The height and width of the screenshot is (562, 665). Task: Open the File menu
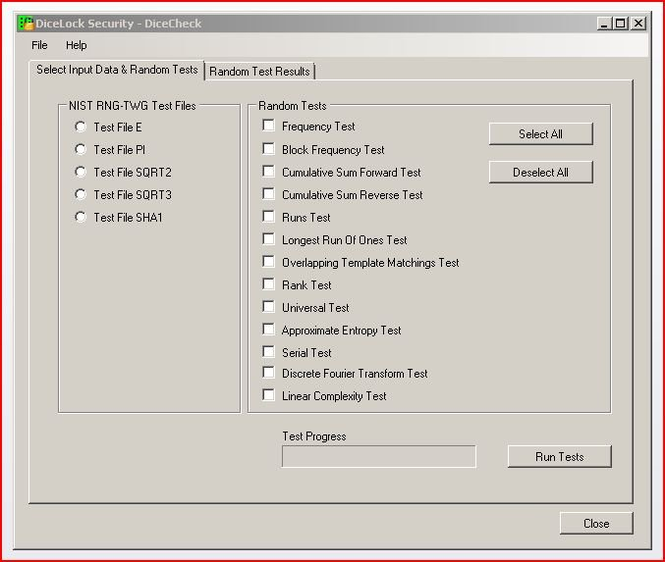point(39,45)
